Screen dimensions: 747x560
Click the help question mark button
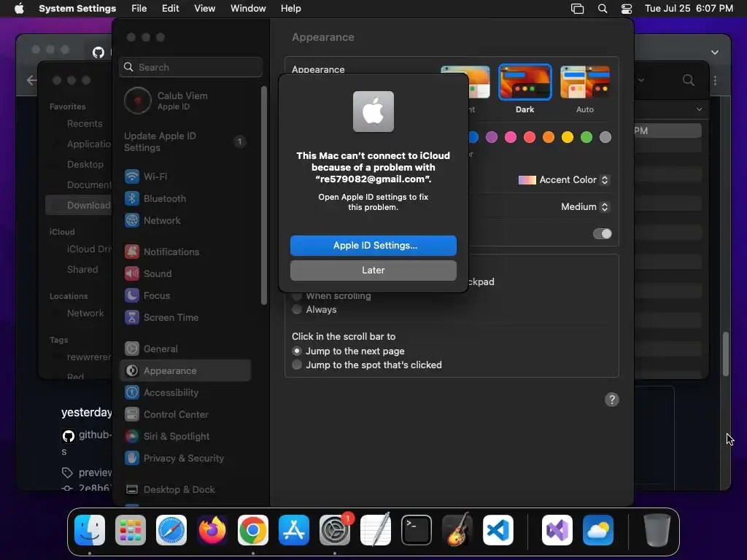click(612, 400)
